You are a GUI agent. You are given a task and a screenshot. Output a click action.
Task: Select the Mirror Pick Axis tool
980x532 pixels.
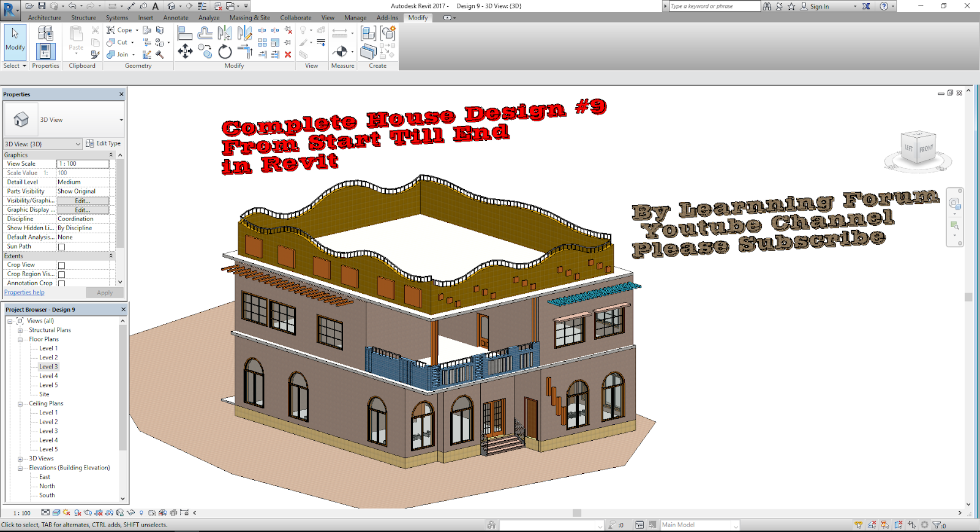(x=225, y=32)
